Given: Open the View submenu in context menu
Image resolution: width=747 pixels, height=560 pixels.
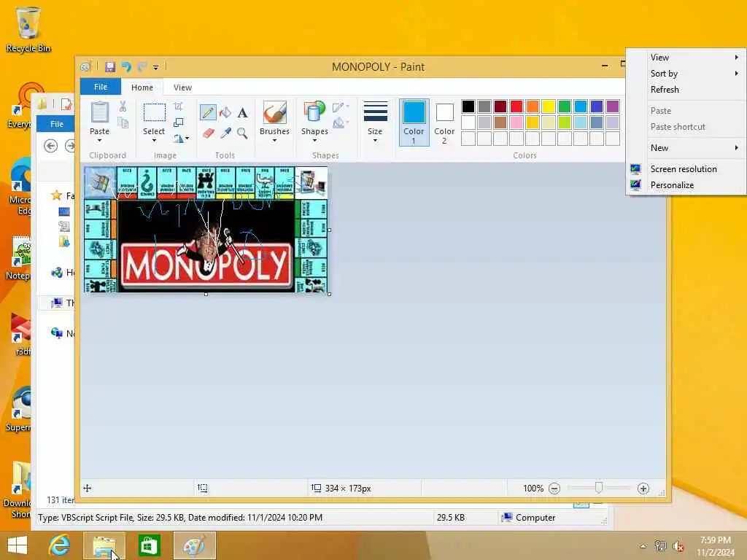Looking at the screenshot, I should [x=686, y=57].
